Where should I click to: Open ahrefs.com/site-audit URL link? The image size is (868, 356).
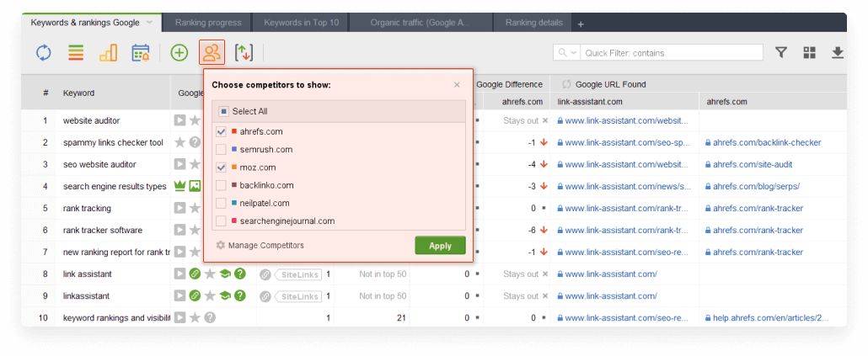(753, 164)
